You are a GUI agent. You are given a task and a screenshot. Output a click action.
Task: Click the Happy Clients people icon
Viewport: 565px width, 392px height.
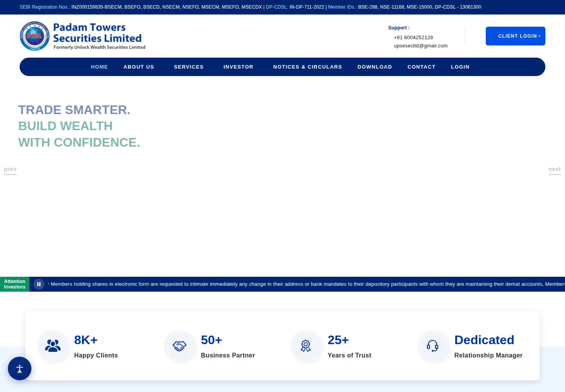pos(53,346)
